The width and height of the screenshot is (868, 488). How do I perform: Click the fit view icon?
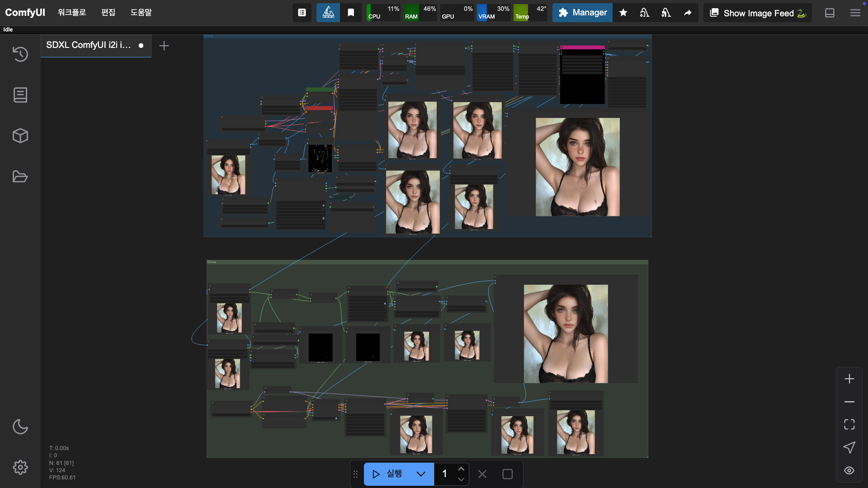[849, 424]
